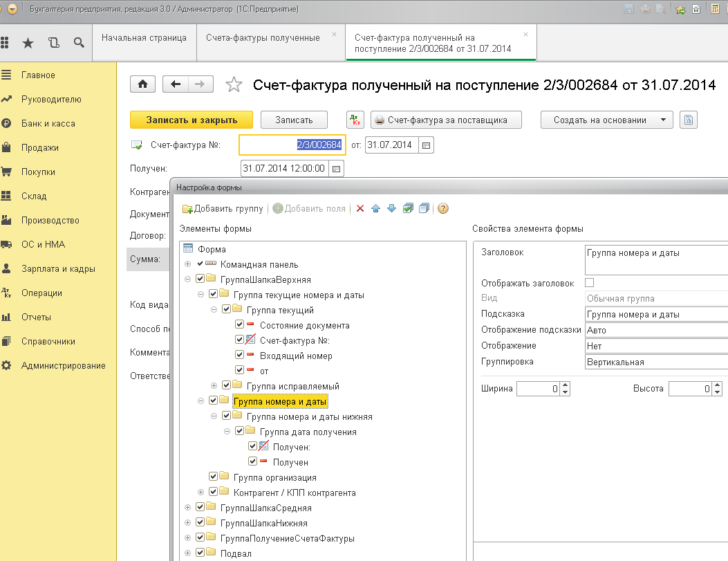Increase the Ширина value with the up stepper
728x561 pixels.
pos(565,385)
